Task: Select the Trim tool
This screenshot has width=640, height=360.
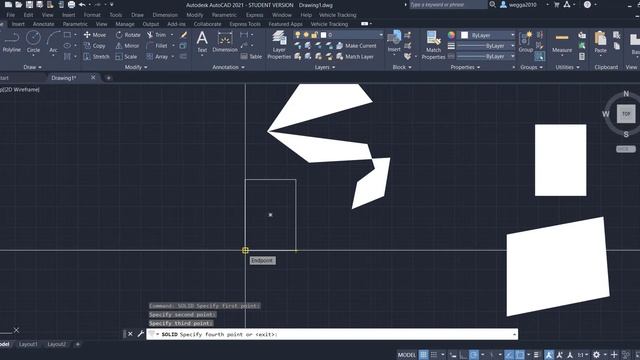Action: point(156,35)
